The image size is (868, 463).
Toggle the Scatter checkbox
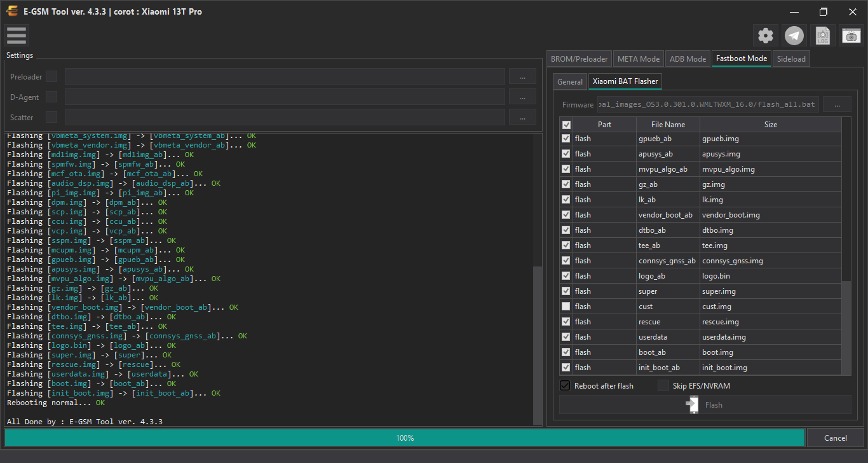point(51,117)
